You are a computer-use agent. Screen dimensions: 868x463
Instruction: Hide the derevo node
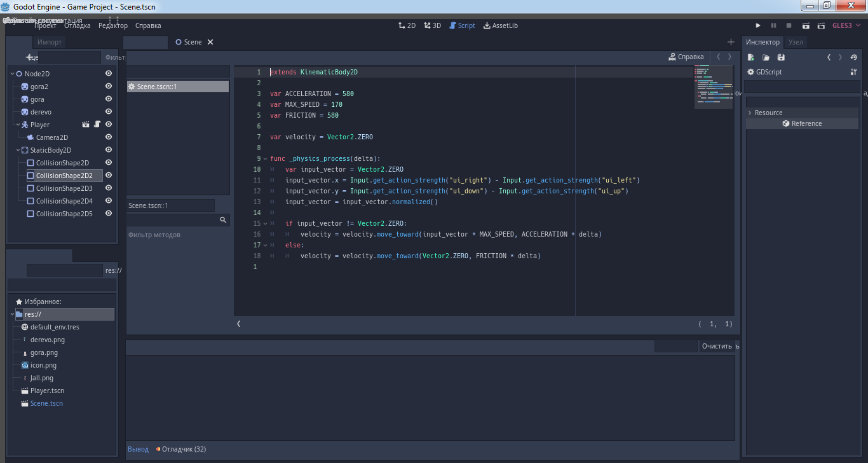click(x=108, y=112)
